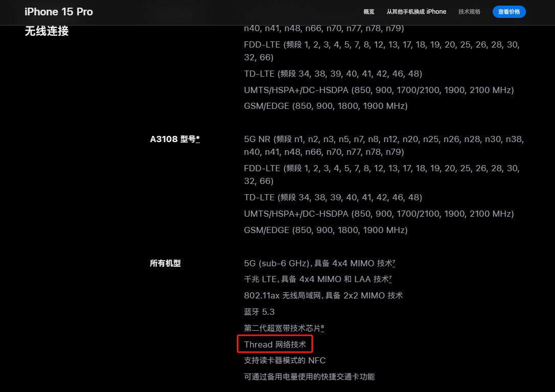
Task: Click the 802.11ax 无线局域网 line
Action: point(323,296)
